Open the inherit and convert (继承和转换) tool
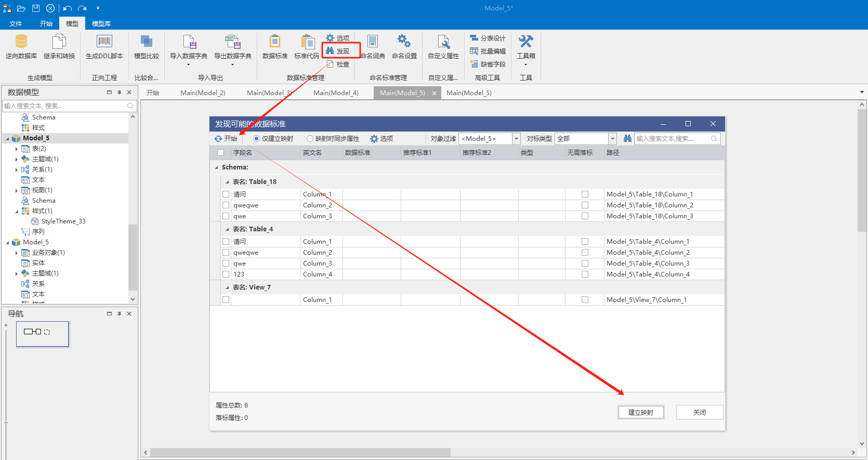Image resolution: width=868 pixels, height=460 pixels. coord(59,47)
